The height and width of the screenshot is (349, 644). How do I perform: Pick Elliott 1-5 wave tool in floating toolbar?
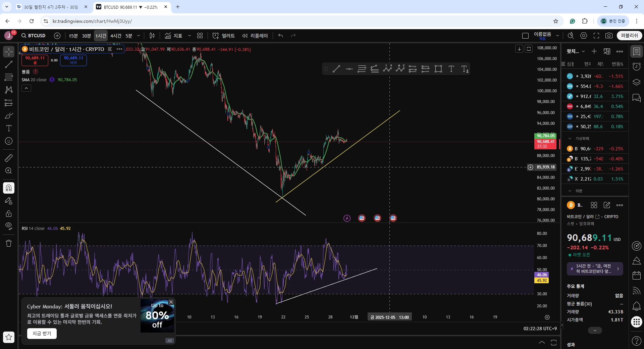coord(387,69)
